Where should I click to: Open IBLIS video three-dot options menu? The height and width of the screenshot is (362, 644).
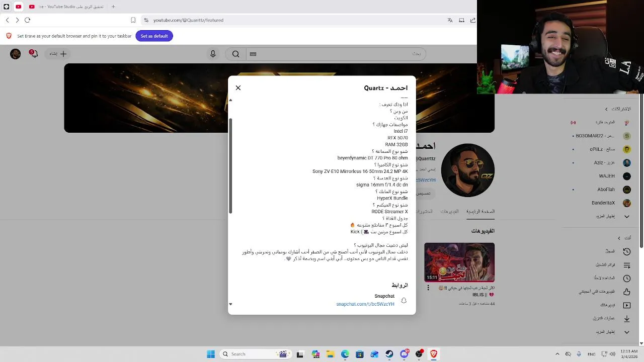[x=428, y=288]
